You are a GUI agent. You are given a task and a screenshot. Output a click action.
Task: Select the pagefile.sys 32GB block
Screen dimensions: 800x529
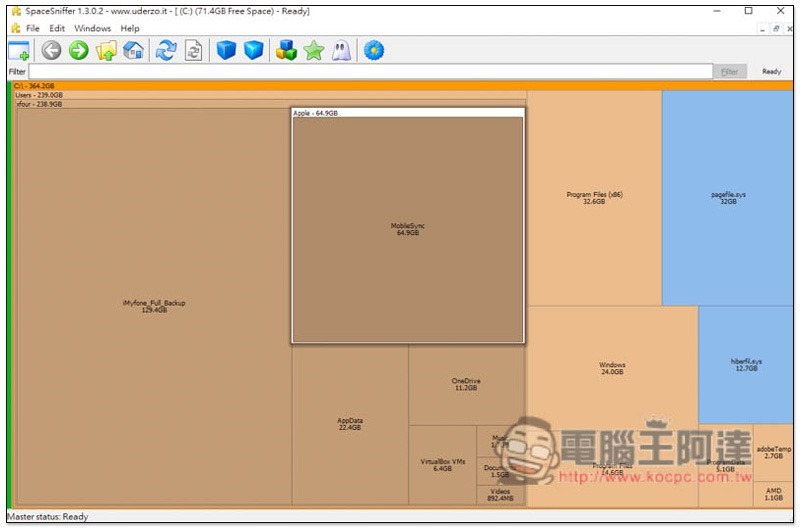coord(728,198)
